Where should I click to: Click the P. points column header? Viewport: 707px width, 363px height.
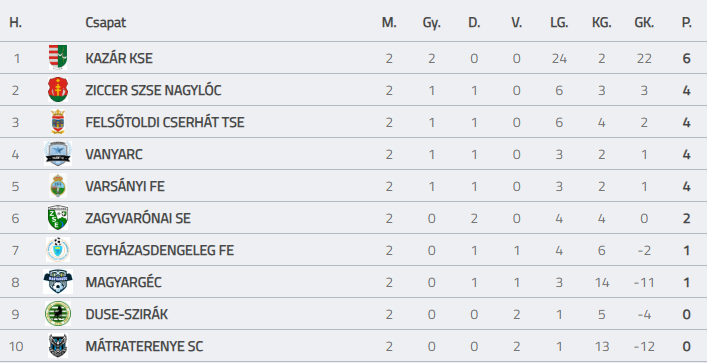(x=686, y=23)
